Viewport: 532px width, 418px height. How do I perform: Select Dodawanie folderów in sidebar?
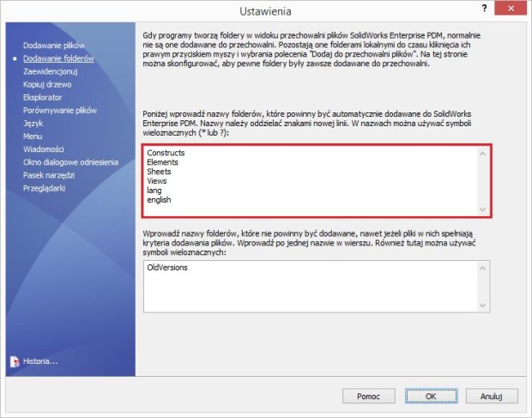click(x=58, y=58)
